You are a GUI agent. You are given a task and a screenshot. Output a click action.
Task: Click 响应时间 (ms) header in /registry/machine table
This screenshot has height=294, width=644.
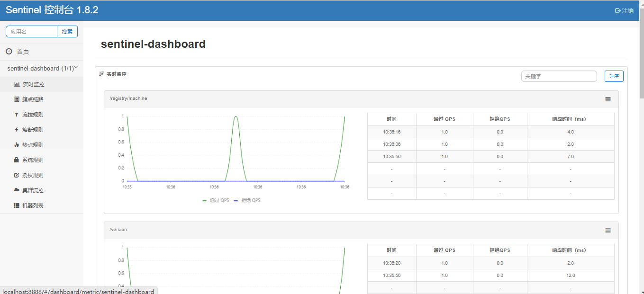(x=571, y=119)
